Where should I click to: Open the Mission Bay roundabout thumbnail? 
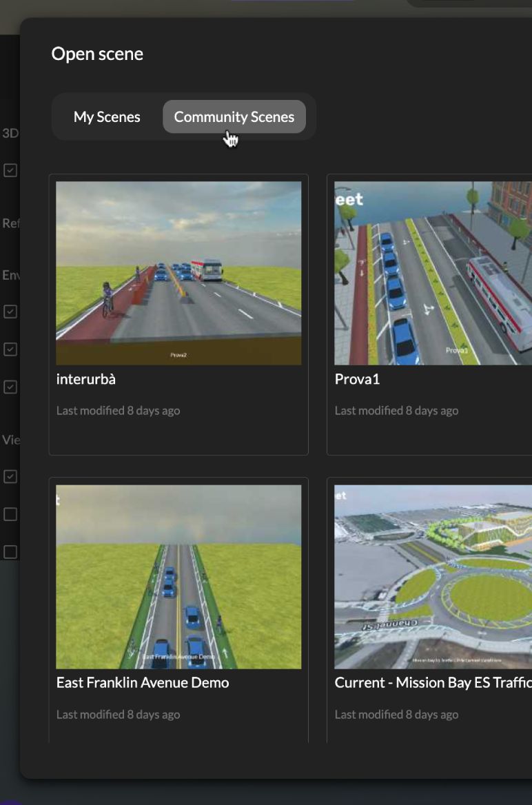[433, 576]
